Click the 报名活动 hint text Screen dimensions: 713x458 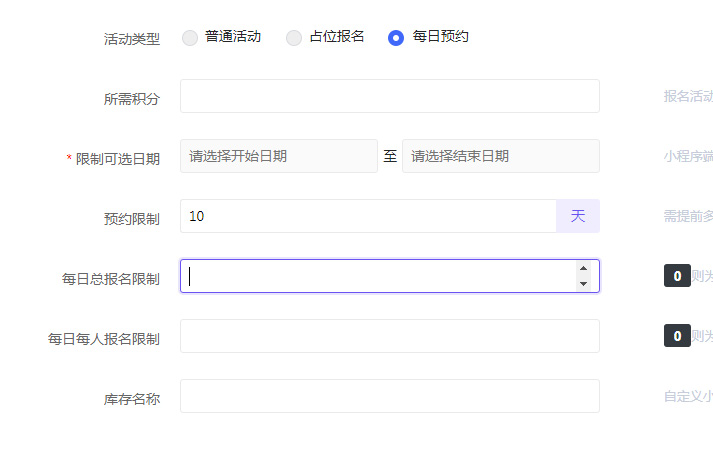(688, 97)
